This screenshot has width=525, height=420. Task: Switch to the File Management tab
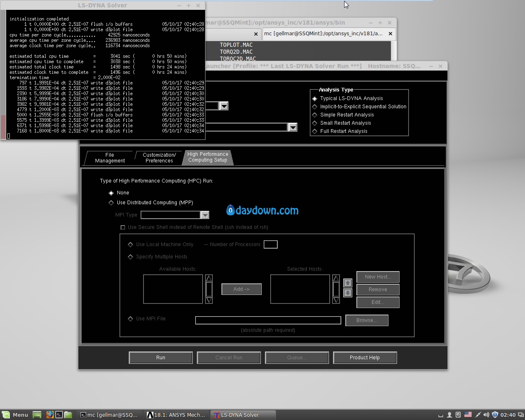[x=110, y=158]
